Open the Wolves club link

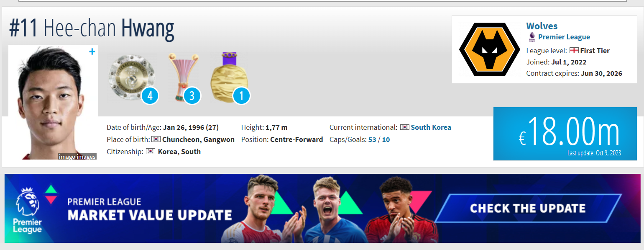click(x=542, y=26)
